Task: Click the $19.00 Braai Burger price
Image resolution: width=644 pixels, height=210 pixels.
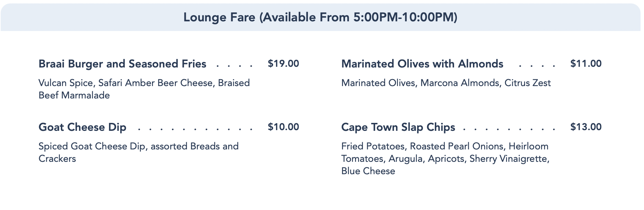Action: (283, 64)
